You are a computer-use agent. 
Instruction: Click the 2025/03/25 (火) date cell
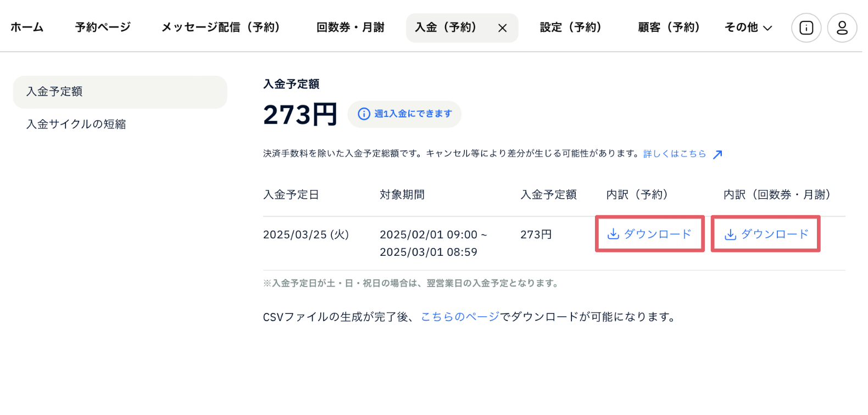tap(306, 234)
